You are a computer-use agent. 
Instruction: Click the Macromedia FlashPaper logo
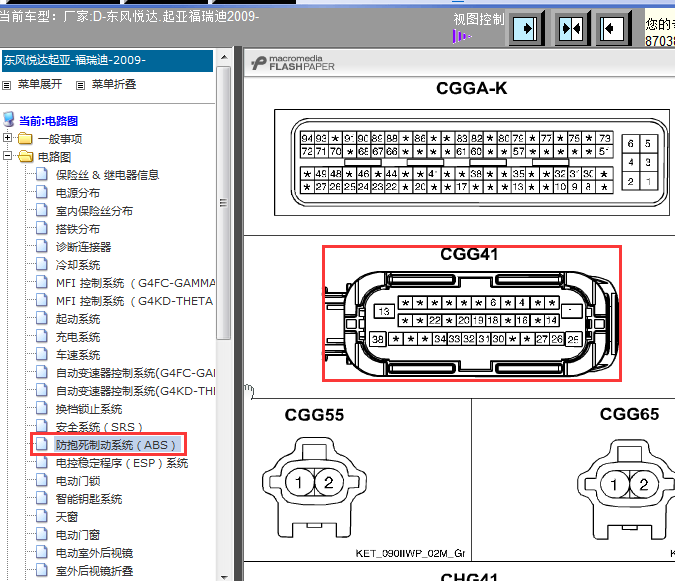tap(293, 63)
